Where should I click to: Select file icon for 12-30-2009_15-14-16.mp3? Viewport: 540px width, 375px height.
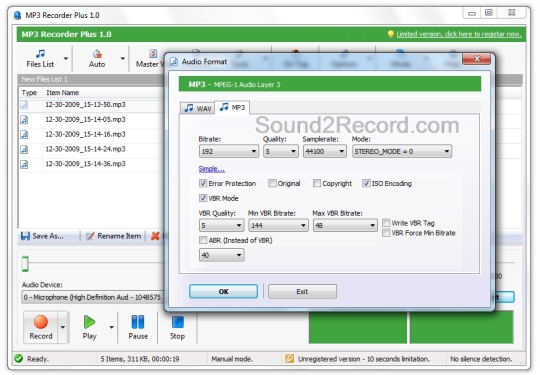click(x=24, y=135)
